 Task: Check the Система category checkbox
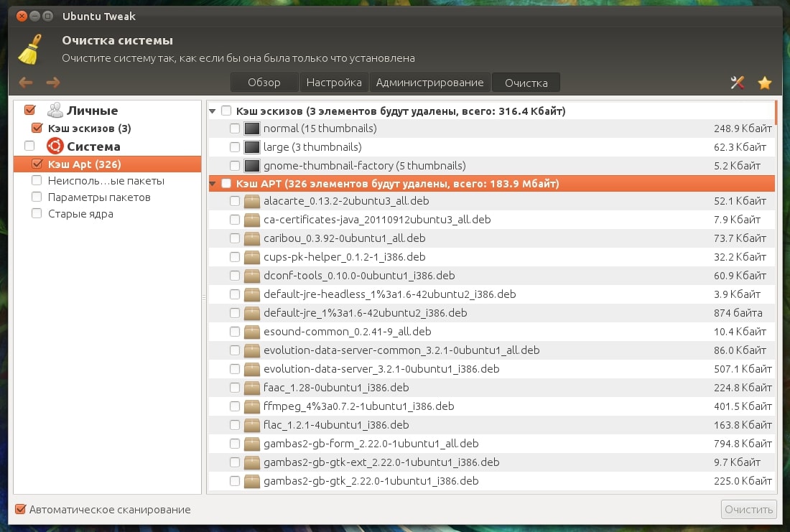point(29,146)
